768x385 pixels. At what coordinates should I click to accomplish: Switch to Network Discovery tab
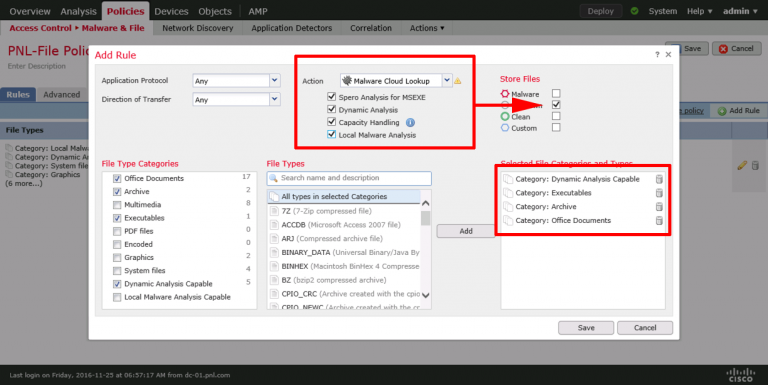click(198, 28)
